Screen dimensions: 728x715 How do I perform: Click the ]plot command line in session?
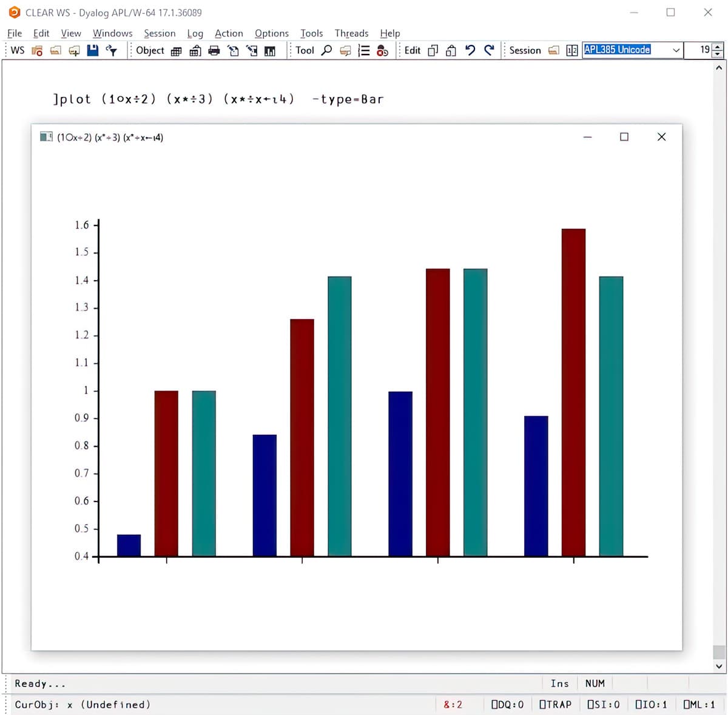[218, 99]
